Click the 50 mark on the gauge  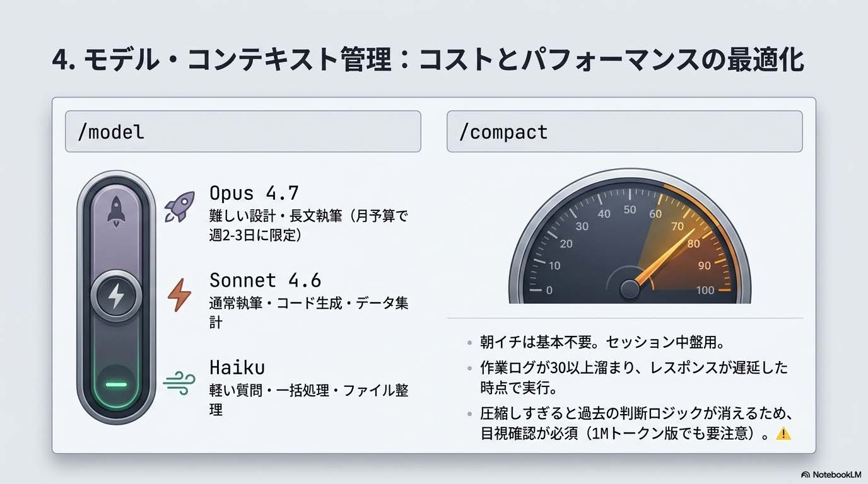click(630, 210)
